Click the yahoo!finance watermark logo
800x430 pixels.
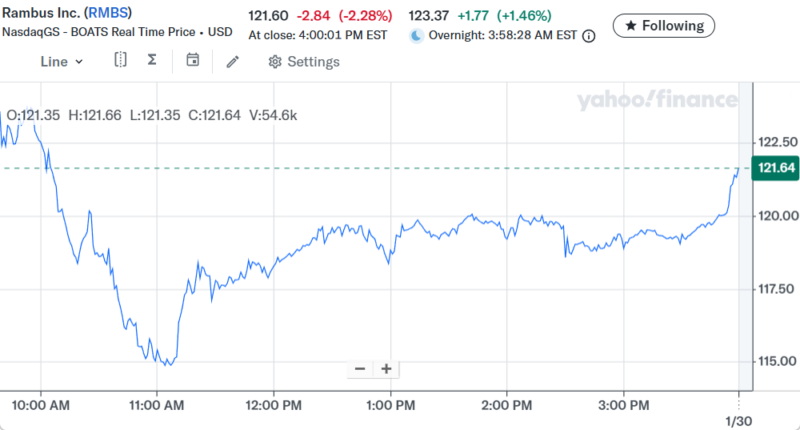point(656,100)
